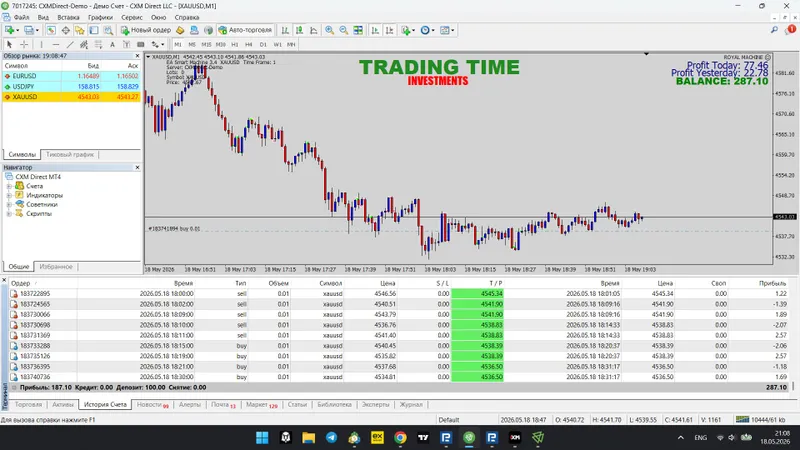Open MetaEditor yellow book icon

click(180, 31)
